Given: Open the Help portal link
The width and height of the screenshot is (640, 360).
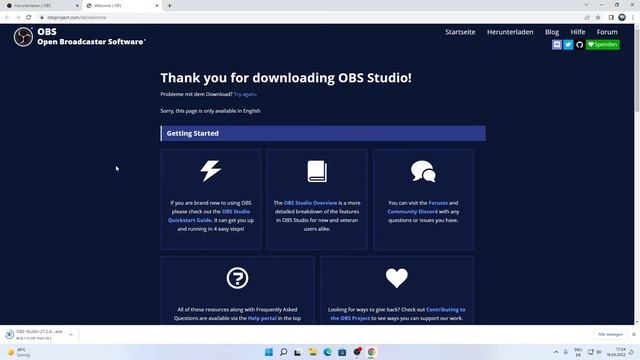Looking at the screenshot, I should [x=262, y=318].
